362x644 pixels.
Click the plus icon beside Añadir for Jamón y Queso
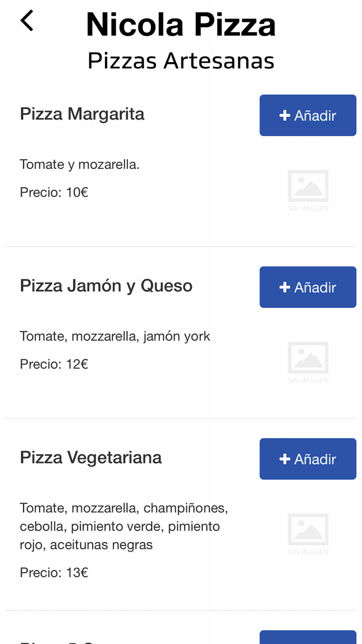[x=284, y=287]
